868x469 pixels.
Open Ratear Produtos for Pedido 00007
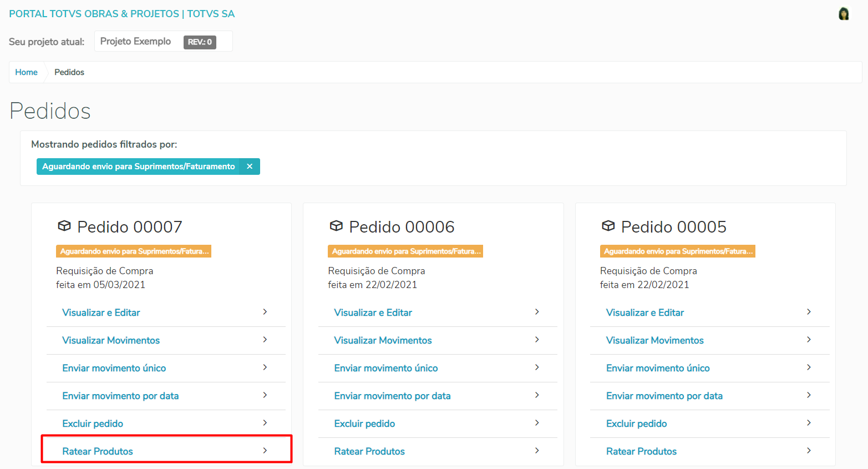(98, 451)
